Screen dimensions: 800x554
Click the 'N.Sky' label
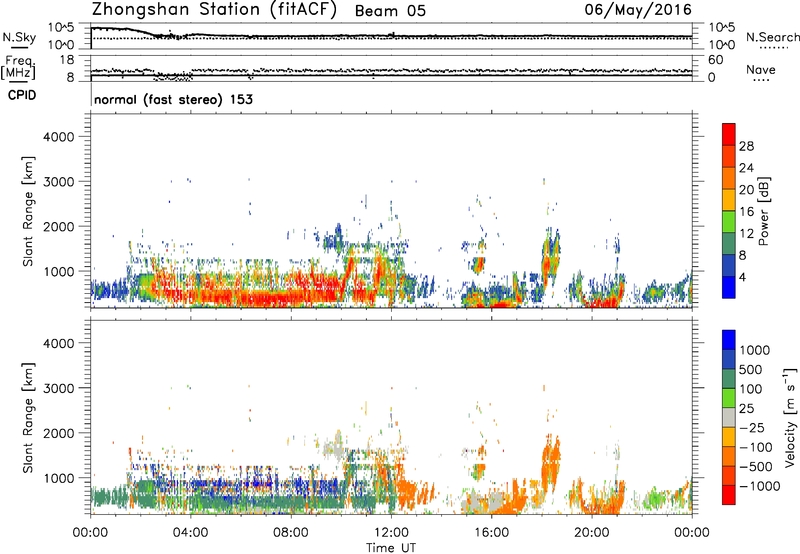coord(19,37)
